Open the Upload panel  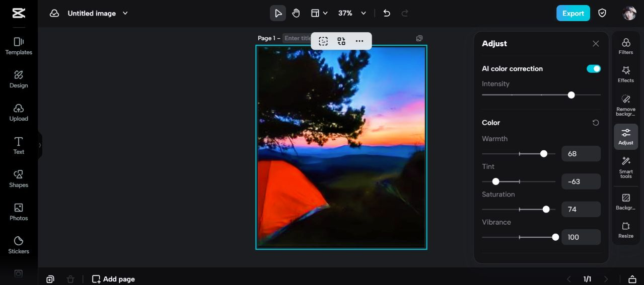pos(19,113)
